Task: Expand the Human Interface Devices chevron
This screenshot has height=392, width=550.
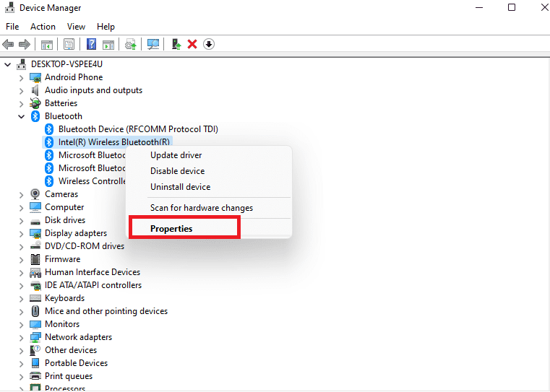Action: coord(22,273)
